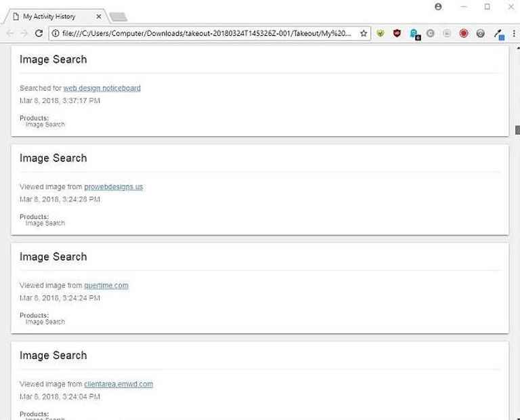Viewport: 520px width, 420px height.
Task: Click the browser back arrow
Action: coord(9,33)
